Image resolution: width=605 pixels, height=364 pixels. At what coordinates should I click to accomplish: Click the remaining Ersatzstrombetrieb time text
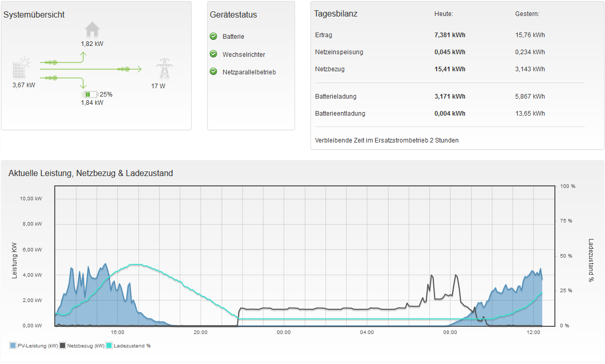point(386,140)
